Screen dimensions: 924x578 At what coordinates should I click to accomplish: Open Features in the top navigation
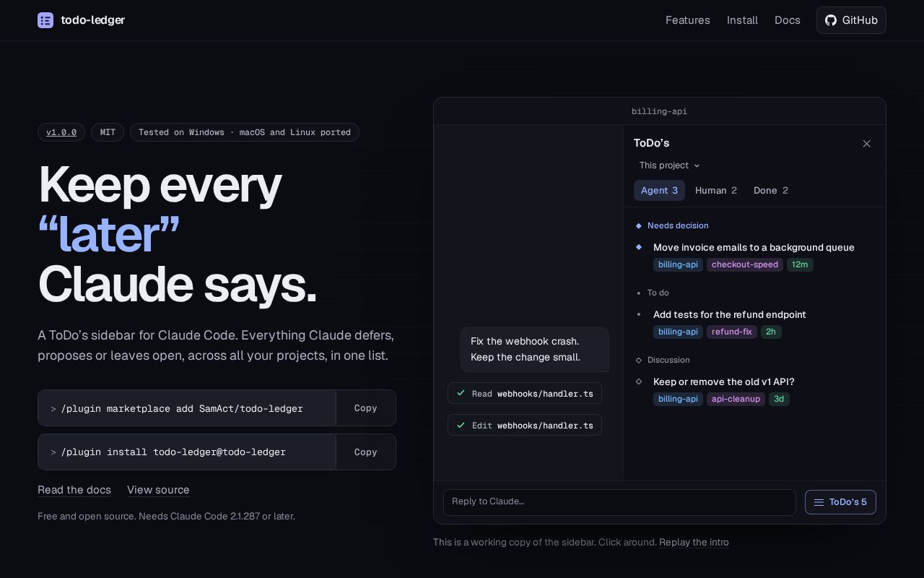pos(687,20)
